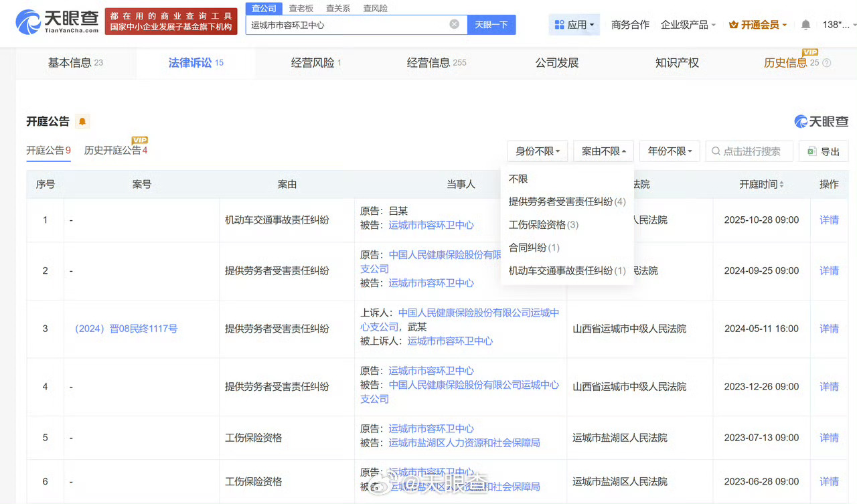Click the TianYanCha logo icon
The image size is (857, 504).
pyautogui.click(x=28, y=21)
